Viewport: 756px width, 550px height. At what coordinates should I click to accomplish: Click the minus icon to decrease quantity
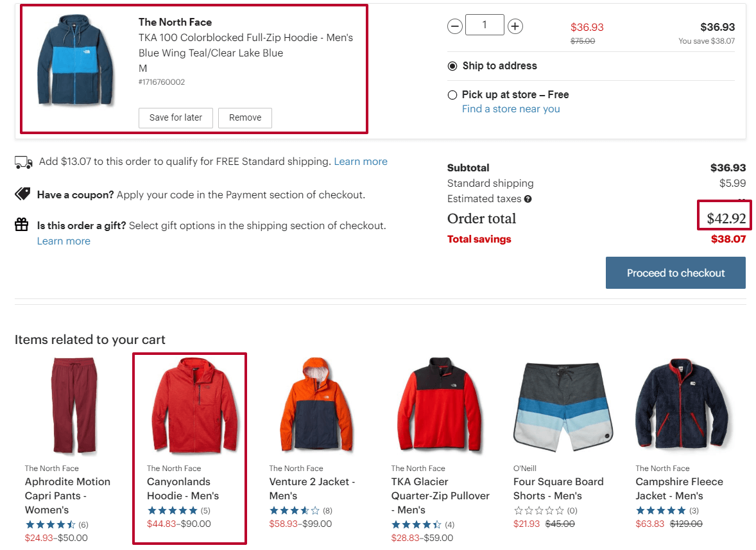click(x=455, y=26)
